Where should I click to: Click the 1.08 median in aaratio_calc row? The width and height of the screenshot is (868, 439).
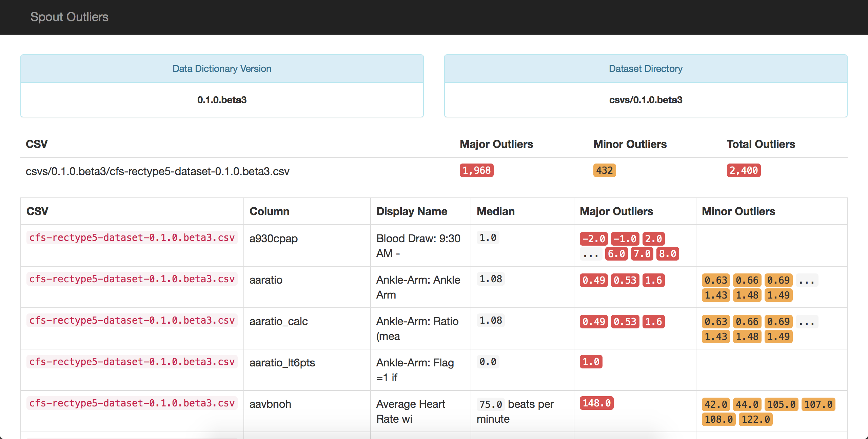[x=491, y=320]
